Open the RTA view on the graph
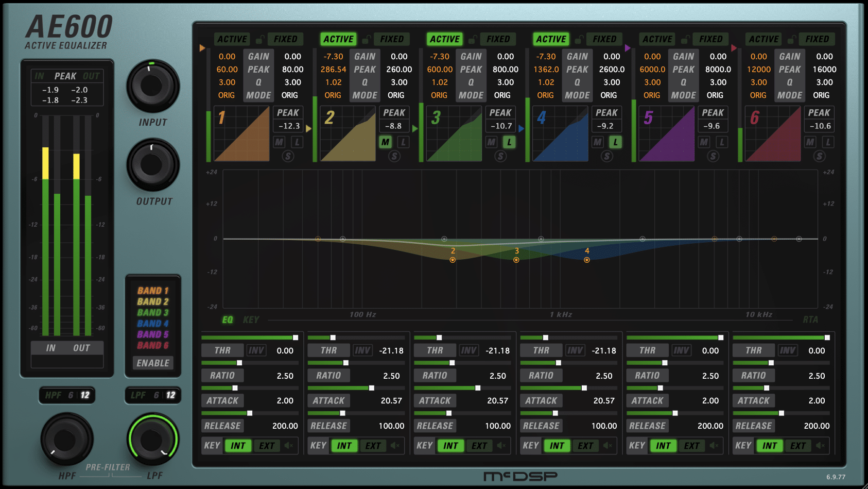The image size is (868, 489). coord(810,320)
